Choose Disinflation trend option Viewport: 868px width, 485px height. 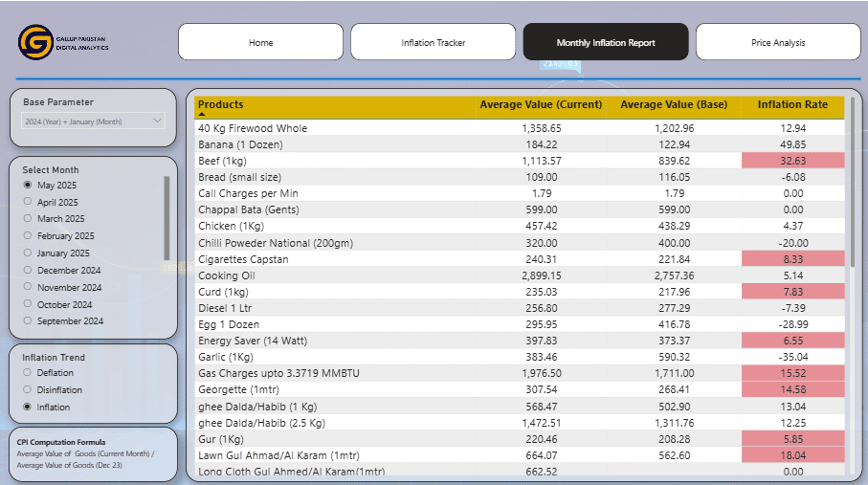click(28, 390)
